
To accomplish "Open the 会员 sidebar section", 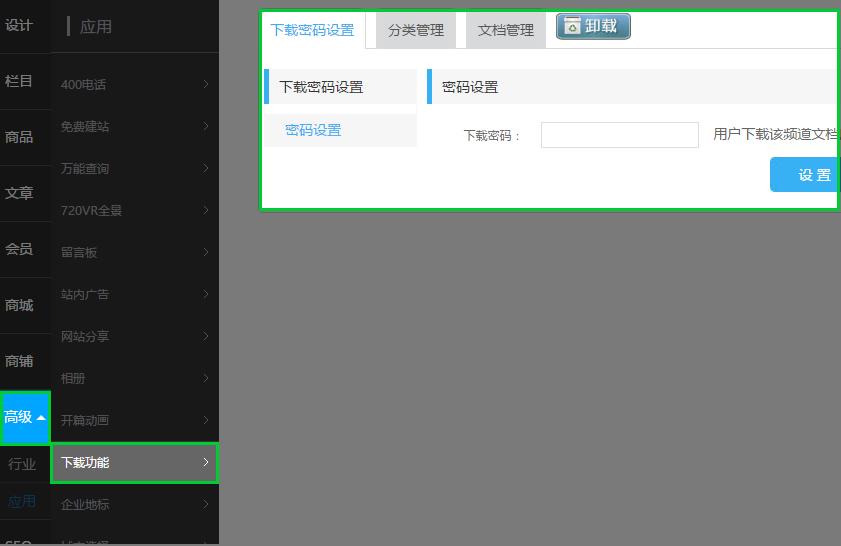I will pyautogui.click(x=19, y=249).
